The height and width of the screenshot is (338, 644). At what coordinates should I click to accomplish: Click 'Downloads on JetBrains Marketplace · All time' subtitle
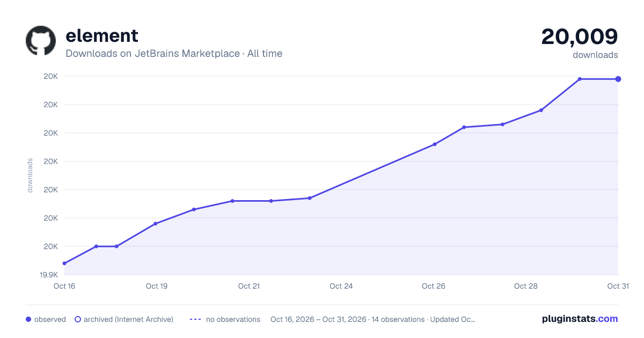point(174,54)
